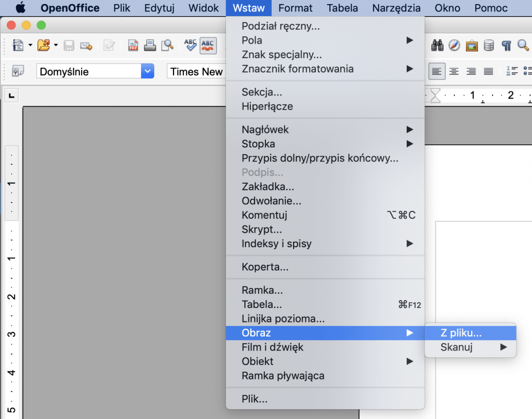Open the Plik menu in menu bar

point(122,8)
